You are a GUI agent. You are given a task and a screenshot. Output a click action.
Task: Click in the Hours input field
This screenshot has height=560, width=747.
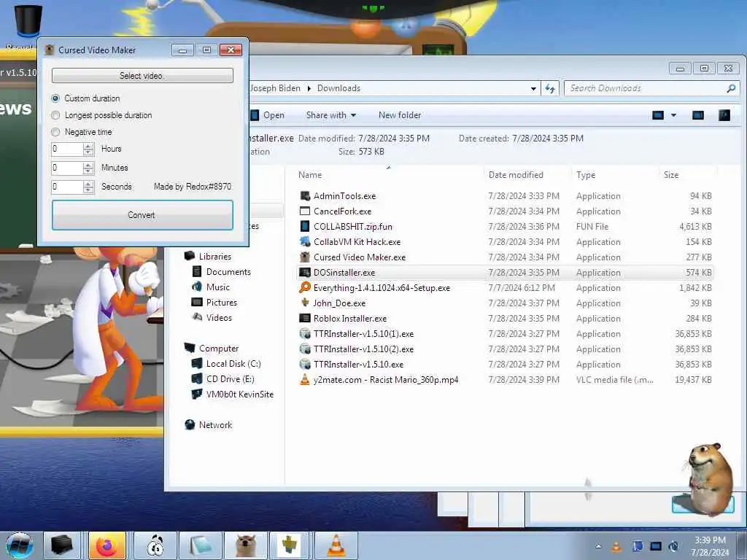(67, 149)
